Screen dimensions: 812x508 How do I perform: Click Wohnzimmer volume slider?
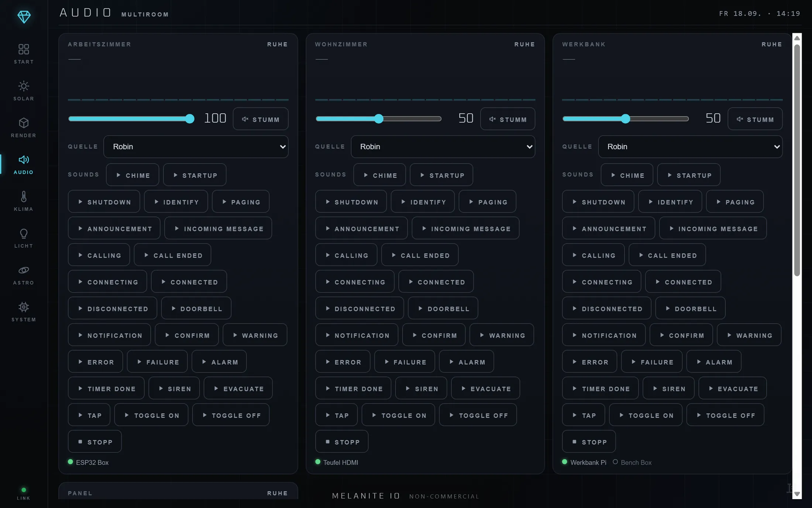point(378,119)
